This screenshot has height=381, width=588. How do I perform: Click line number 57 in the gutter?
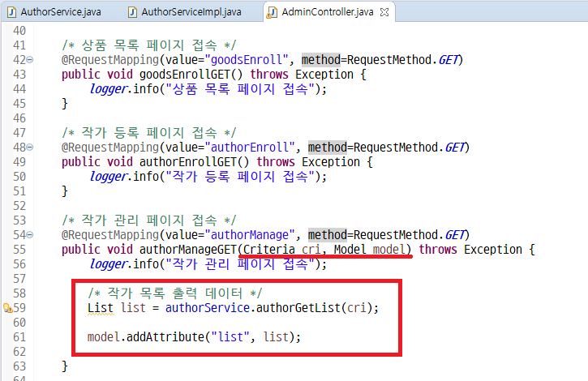19,279
